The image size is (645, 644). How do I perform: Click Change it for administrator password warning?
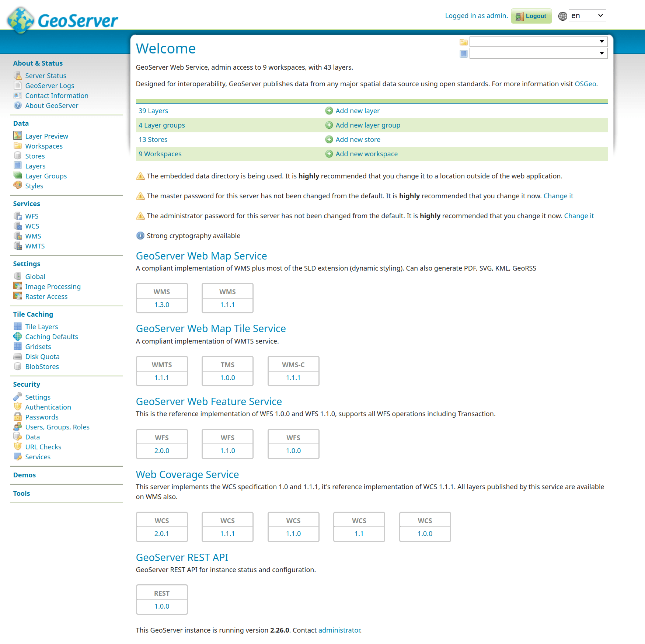pos(579,216)
